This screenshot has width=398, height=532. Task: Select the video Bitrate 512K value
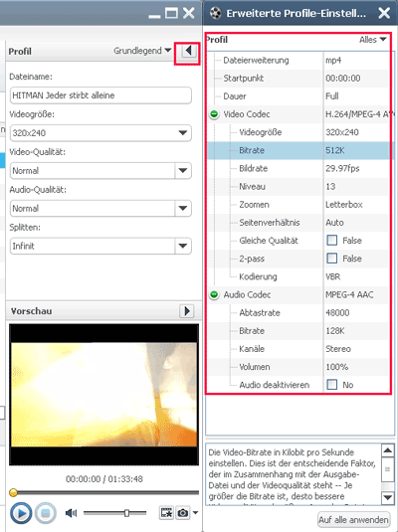coord(335,150)
